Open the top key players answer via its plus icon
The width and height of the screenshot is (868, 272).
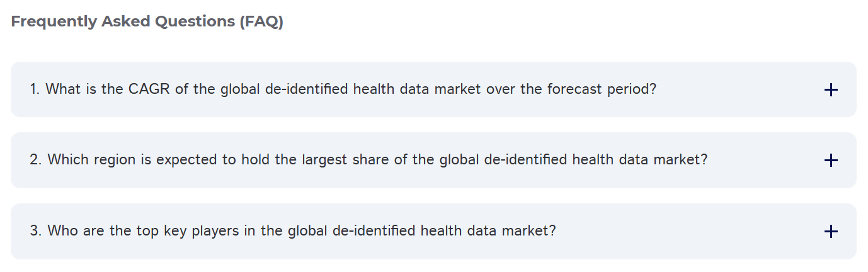pos(831,232)
